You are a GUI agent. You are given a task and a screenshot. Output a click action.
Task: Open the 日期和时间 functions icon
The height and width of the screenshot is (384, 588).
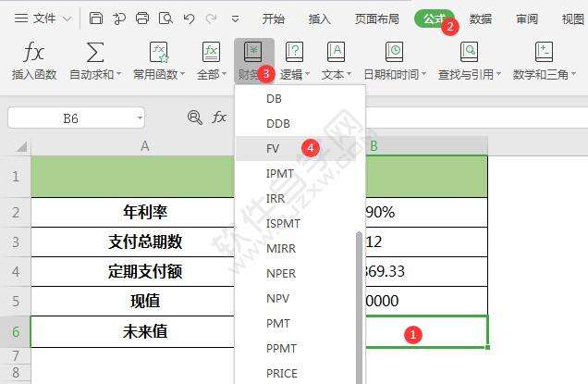(x=395, y=52)
